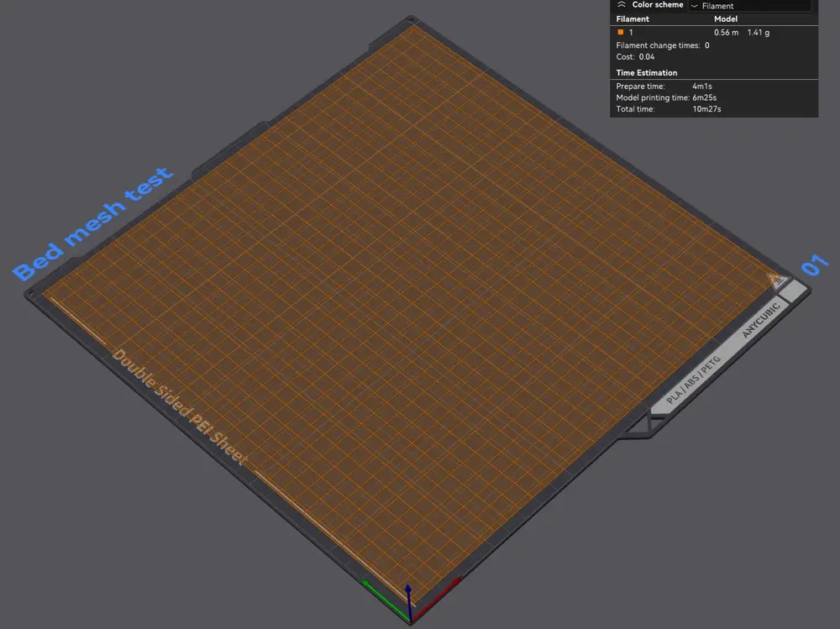Click the orange filament 1 color swatch

point(621,32)
